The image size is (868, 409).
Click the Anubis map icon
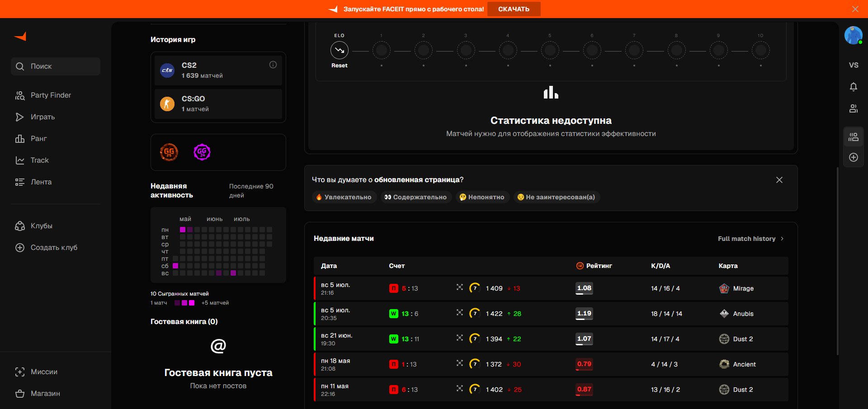point(724,314)
